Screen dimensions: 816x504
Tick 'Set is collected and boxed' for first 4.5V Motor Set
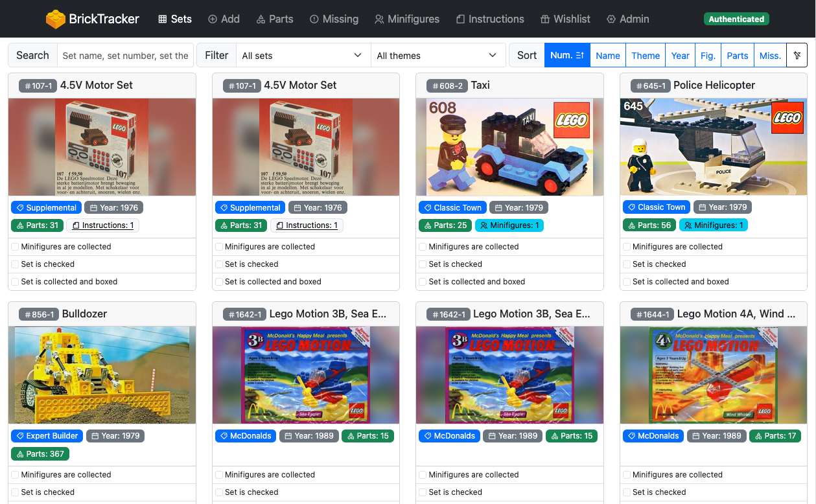(15, 282)
